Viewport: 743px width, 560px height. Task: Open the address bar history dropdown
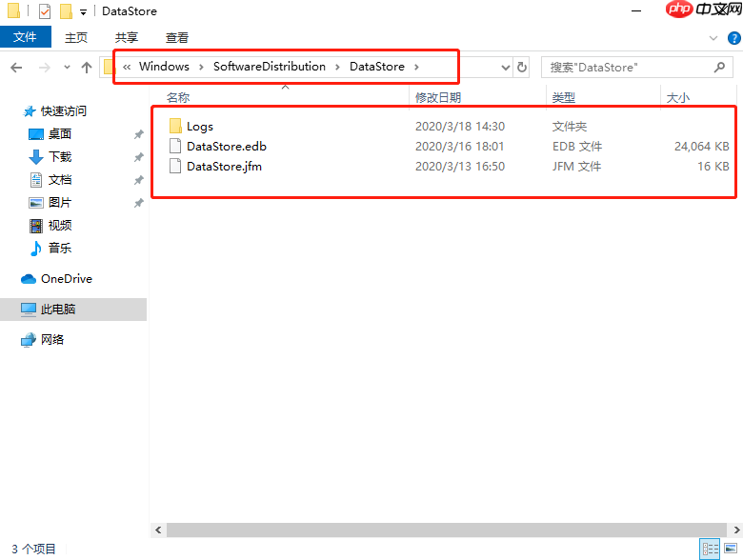tap(506, 68)
